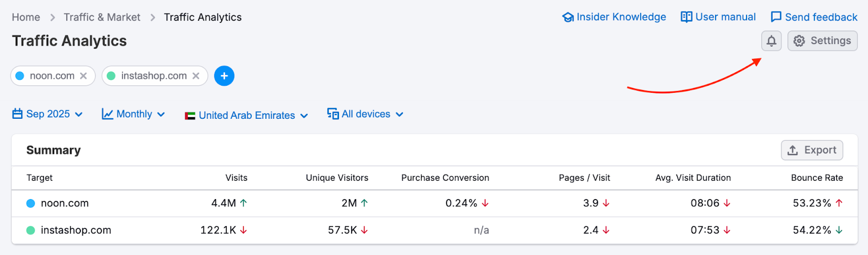The width and height of the screenshot is (868, 255).
Task: Remove instashop.com competitor chip
Action: pyautogui.click(x=196, y=76)
